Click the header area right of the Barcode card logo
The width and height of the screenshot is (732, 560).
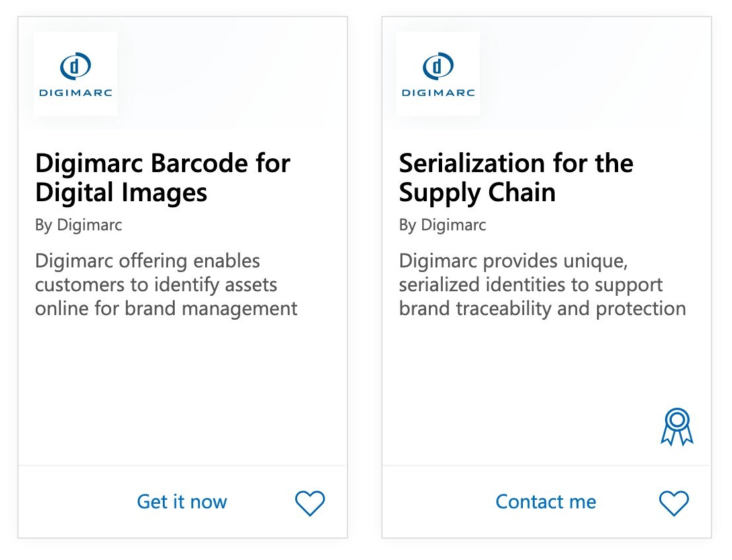click(x=232, y=74)
